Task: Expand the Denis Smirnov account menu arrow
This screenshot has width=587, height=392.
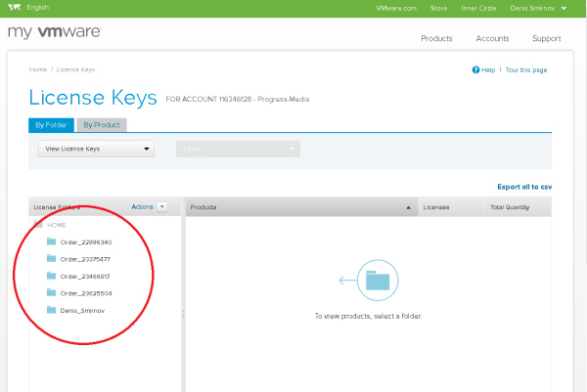Action: point(564,8)
